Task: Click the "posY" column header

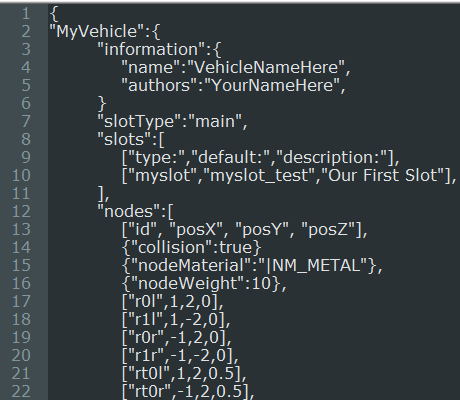Action: (x=262, y=230)
